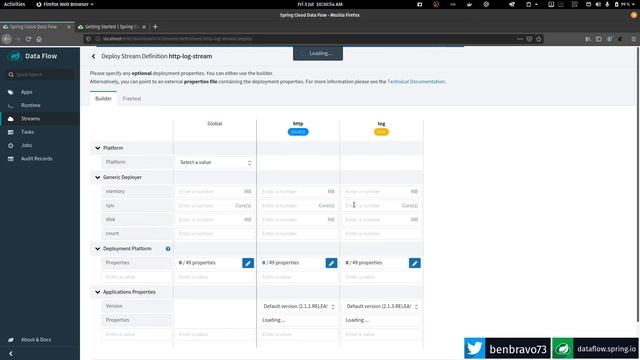
Task: Open Firefox home page button
Action: (39, 39)
